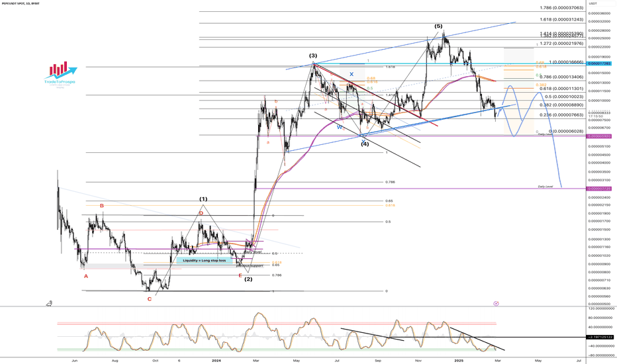617x364 pixels.
Task: Click 0.000003500 on the price scale
Action: (x=599, y=172)
